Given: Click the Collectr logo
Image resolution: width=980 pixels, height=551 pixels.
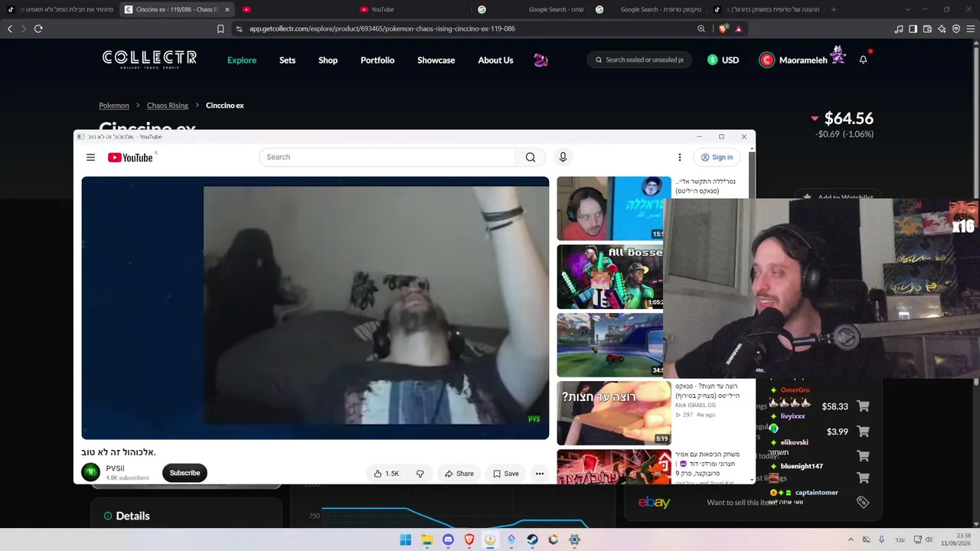Looking at the screenshot, I should (x=149, y=59).
